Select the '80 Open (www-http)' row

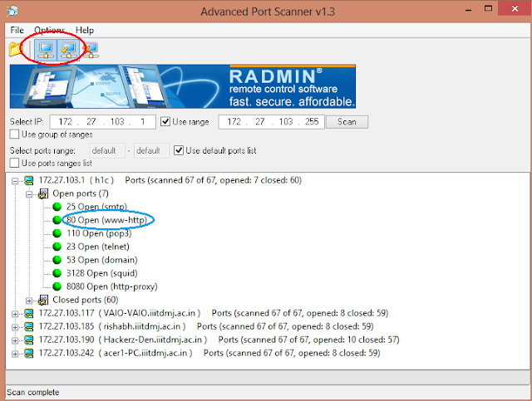(x=106, y=220)
